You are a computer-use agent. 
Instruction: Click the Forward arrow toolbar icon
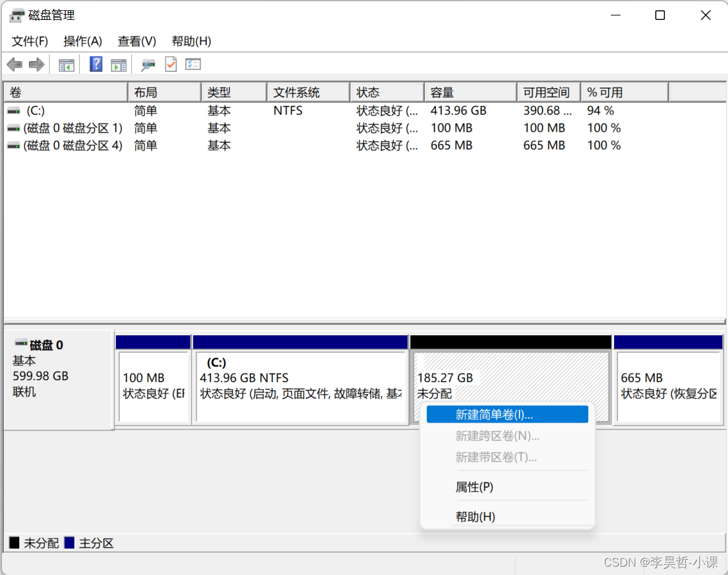(37, 64)
